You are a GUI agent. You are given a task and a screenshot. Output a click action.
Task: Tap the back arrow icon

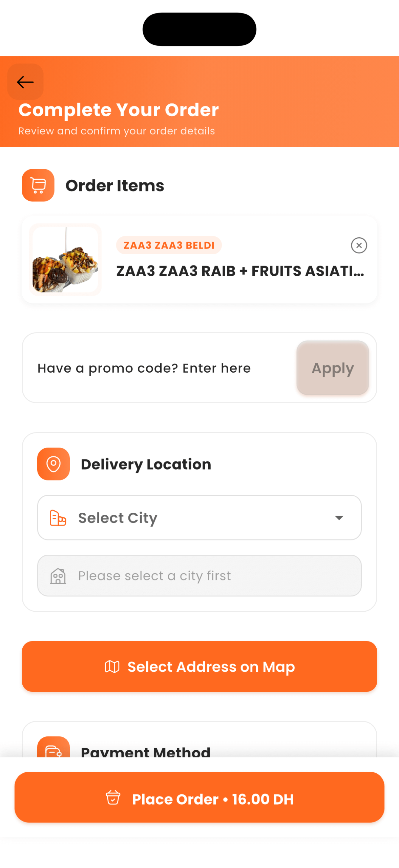point(25,82)
